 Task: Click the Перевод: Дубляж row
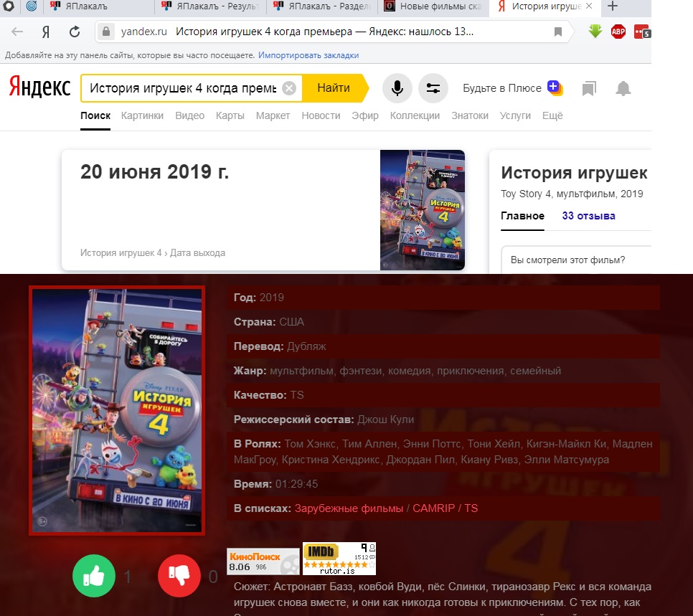[x=443, y=346]
